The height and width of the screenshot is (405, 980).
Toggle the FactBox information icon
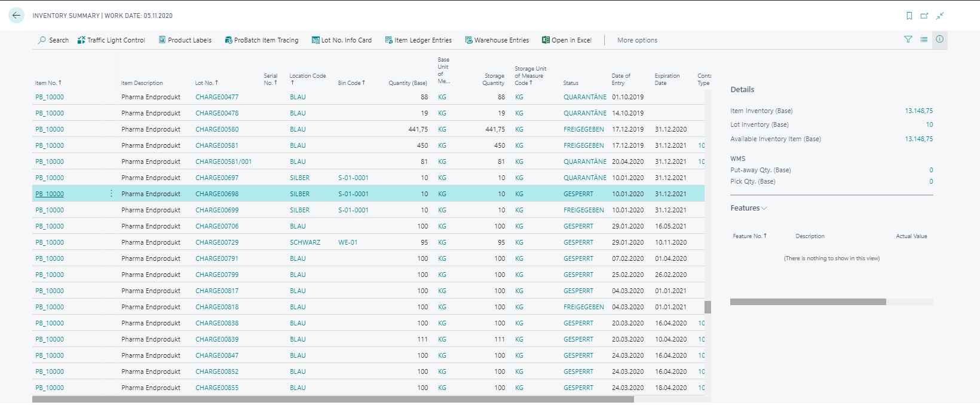(x=940, y=39)
